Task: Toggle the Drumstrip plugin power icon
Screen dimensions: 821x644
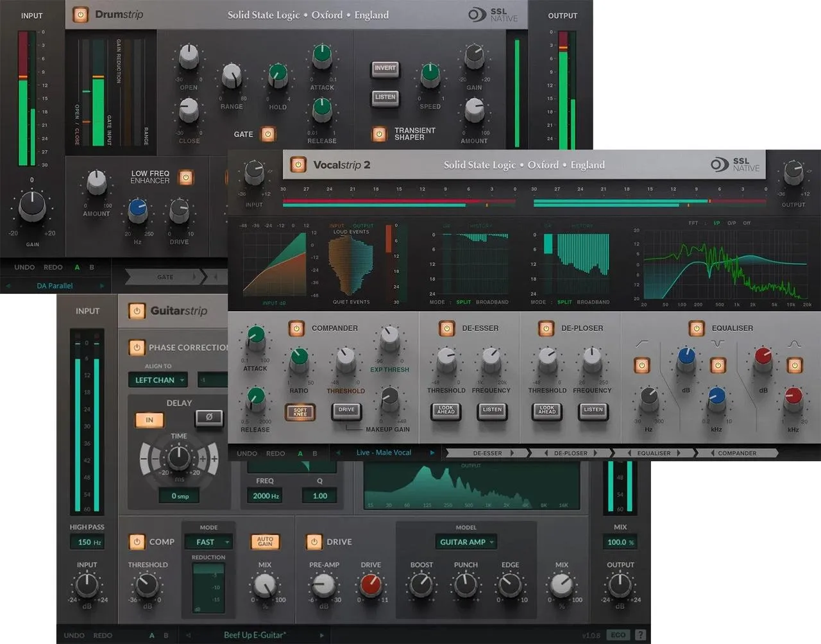Action: 80,14
